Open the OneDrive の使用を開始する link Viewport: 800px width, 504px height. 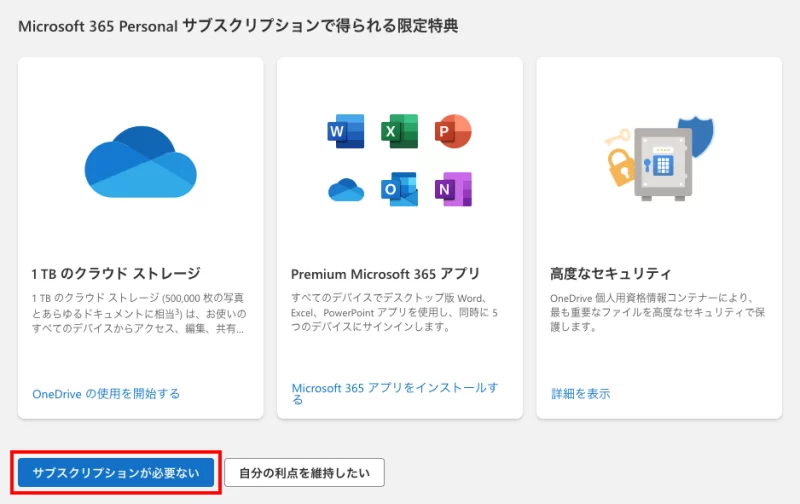point(106,394)
